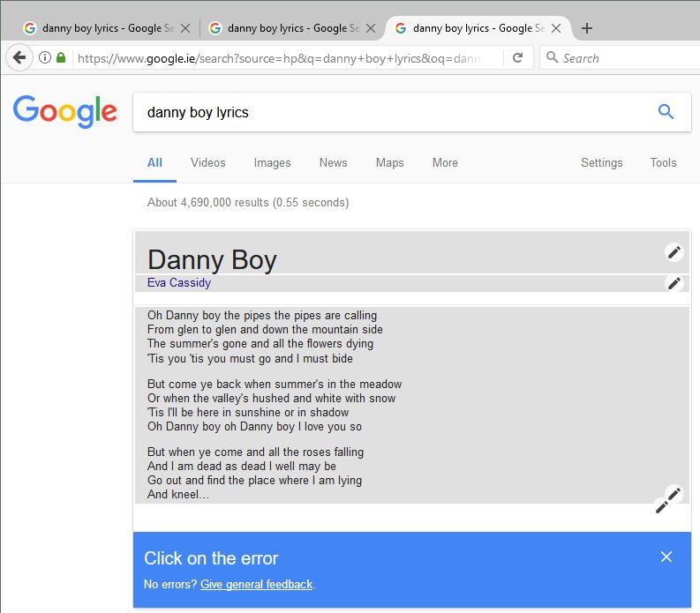Click the blue Google search magnifier
700x613 pixels.
666,111
